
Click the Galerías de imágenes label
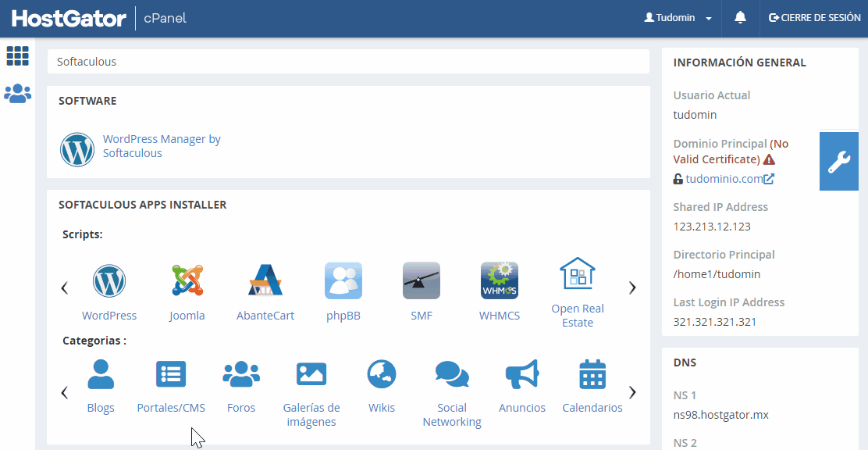pos(311,415)
